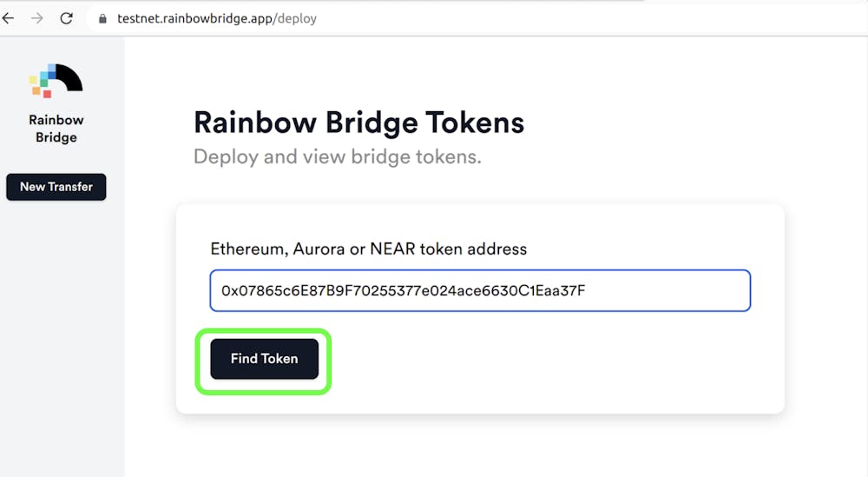This screenshot has width=868, height=477.
Task: Click empty space inside input after the address
Action: (x=664, y=290)
